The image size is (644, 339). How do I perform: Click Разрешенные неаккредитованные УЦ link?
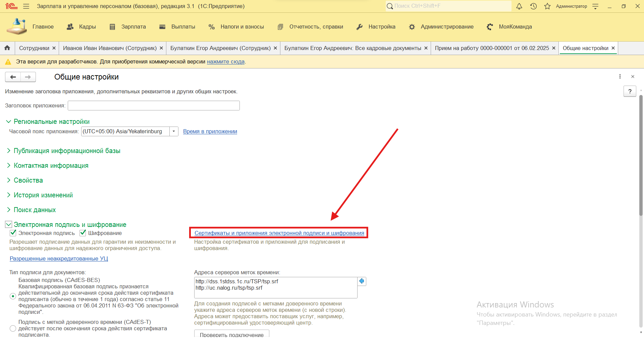[x=59, y=259]
